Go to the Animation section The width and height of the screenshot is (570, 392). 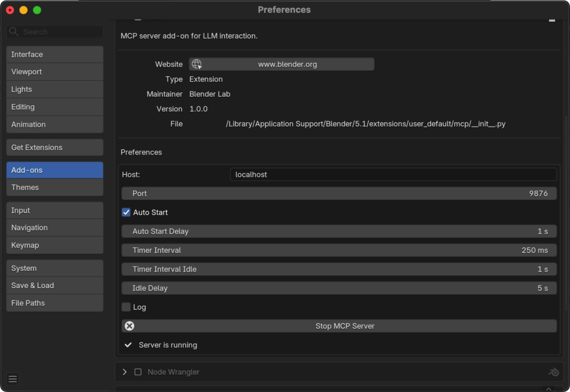click(x=55, y=125)
